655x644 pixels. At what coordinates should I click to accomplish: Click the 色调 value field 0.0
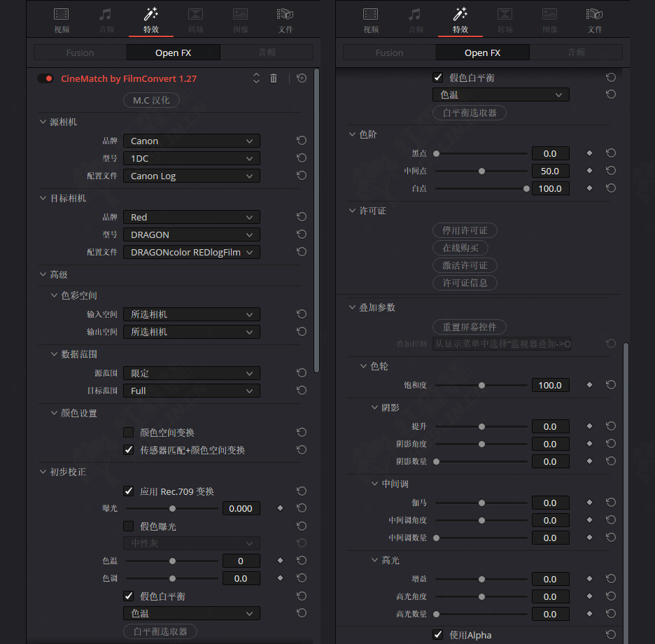coord(241,578)
